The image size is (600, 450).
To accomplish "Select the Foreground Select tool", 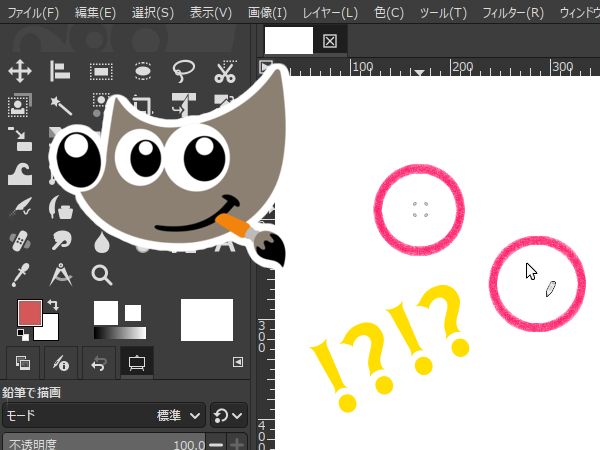I will pyautogui.click(x=20, y=105).
